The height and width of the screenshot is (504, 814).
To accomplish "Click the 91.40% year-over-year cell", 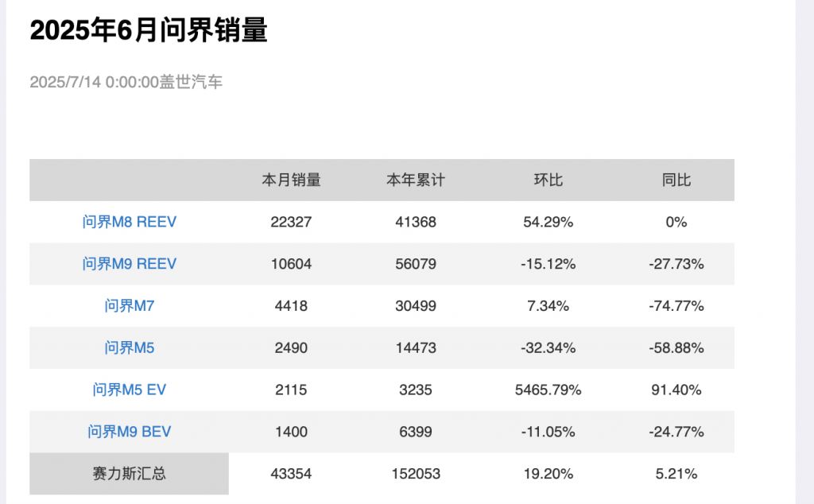I will (x=676, y=390).
